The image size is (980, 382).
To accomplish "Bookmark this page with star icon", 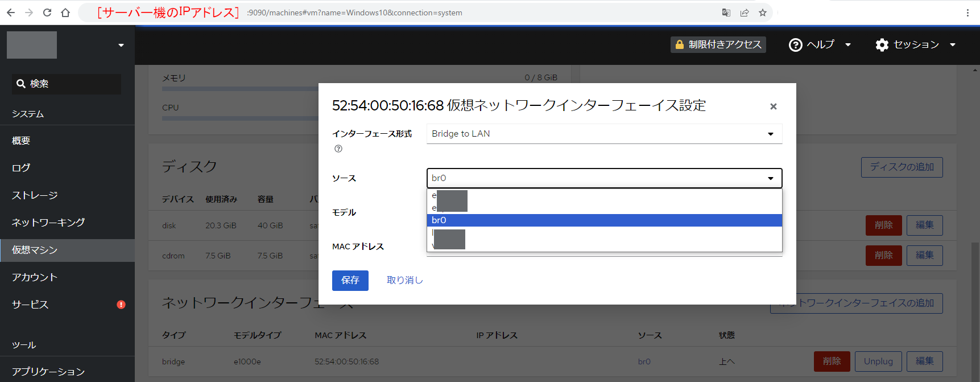I will 763,13.
